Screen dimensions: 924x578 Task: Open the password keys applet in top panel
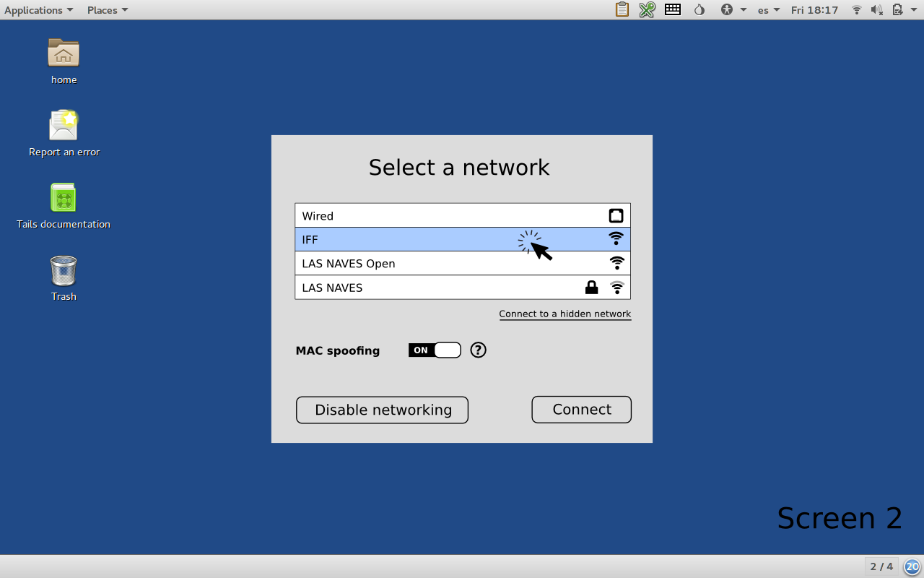tap(647, 10)
